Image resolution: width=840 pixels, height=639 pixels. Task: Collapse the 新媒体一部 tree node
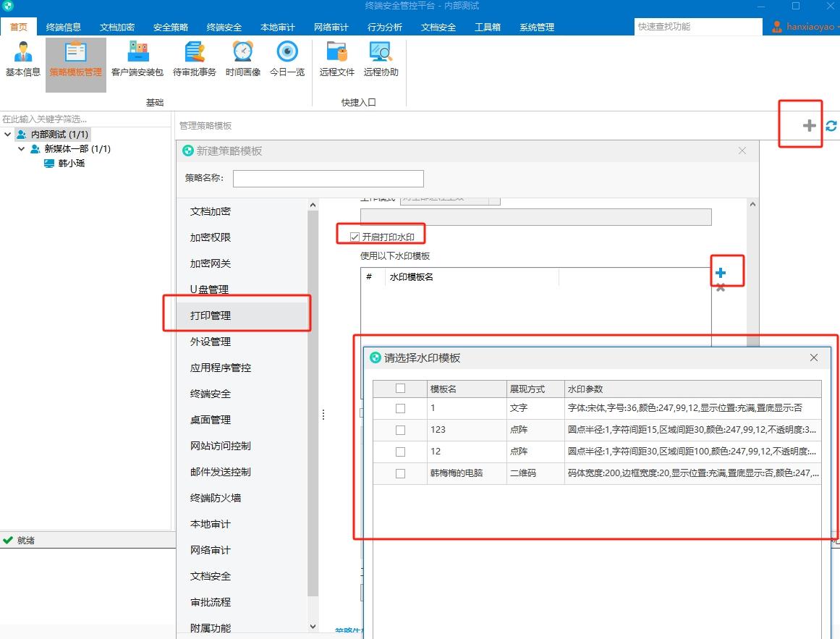pos(22,149)
